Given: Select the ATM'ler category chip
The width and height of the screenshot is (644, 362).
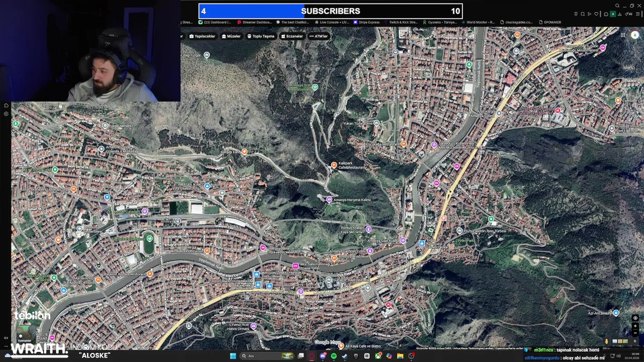Looking at the screenshot, I should (x=318, y=36).
